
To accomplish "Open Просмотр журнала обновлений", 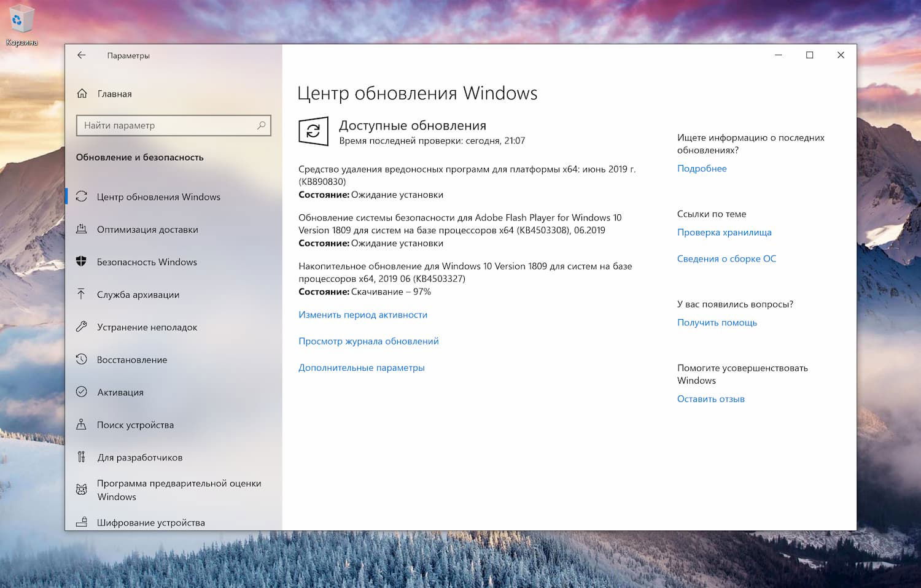I will [x=368, y=341].
